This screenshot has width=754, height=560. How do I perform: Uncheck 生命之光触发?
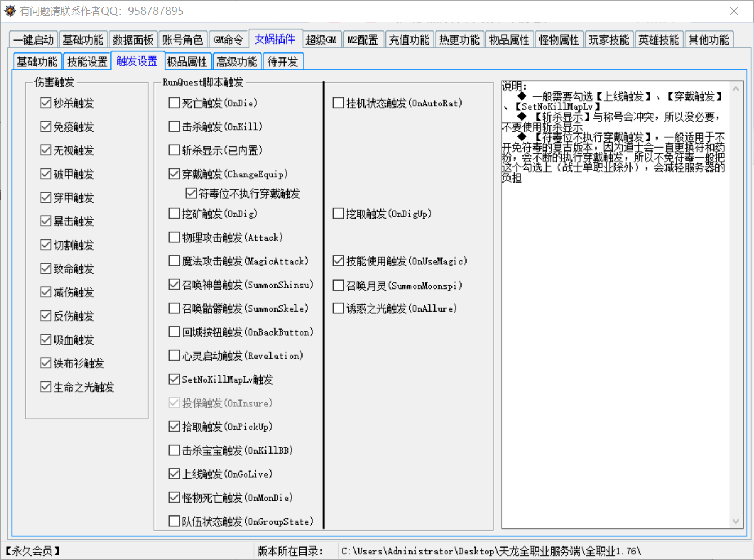coord(77,387)
